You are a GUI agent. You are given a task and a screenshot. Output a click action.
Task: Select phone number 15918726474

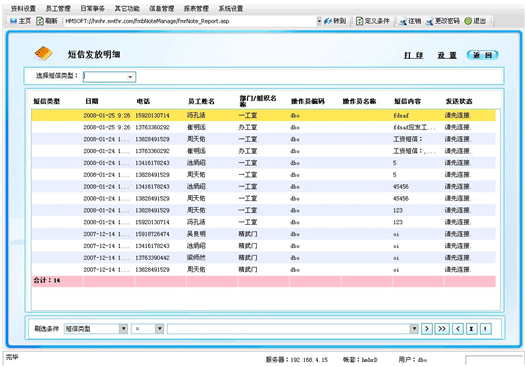point(152,234)
